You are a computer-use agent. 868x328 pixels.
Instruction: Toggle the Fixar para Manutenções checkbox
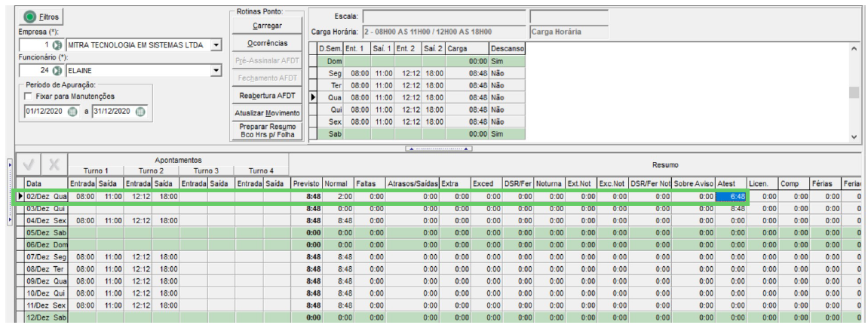29,97
